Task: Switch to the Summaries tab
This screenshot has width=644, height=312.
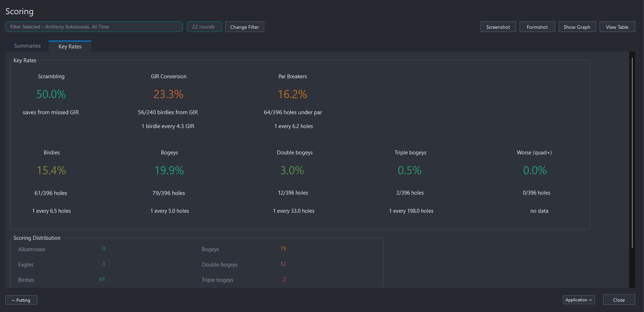Action: pyautogui.click(x=27, y=46)
